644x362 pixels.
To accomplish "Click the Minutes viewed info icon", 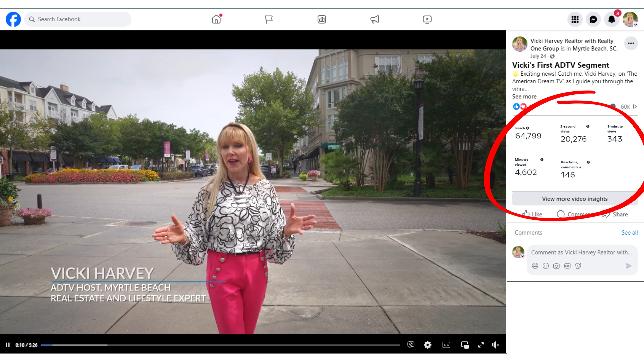I will click(x=542, y=160).
